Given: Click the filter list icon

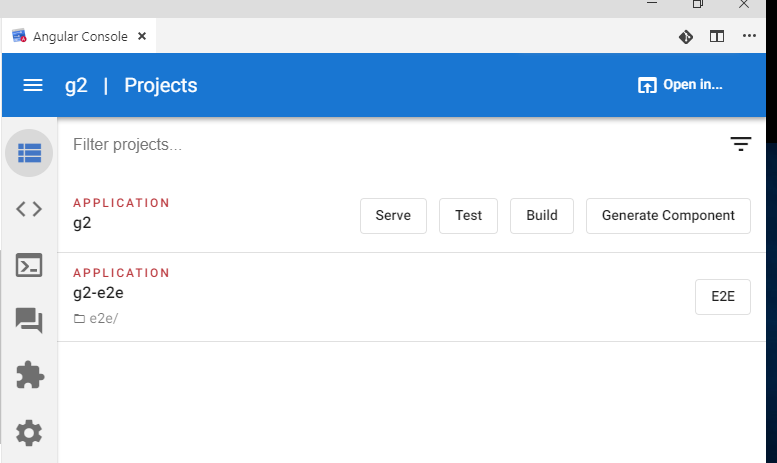Looking at the screenshot, I should (741, 144).
